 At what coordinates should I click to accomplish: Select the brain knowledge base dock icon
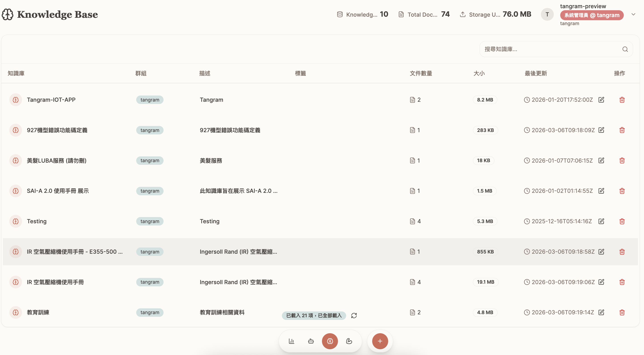(x=330, y=341)
